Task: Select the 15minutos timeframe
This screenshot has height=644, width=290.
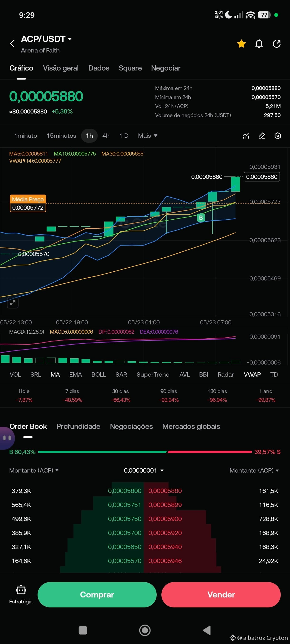Action: pos(61,136)
